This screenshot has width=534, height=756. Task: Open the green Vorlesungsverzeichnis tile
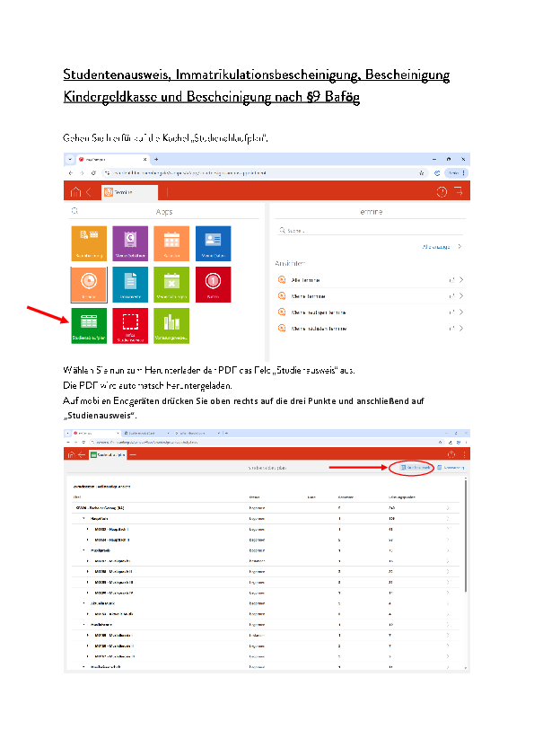tap(171, 325)
